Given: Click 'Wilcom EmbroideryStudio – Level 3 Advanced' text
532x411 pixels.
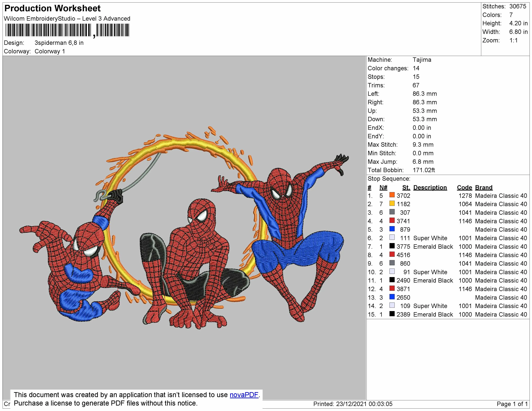Looking at the screenshot, I should [x=67, y=19].
